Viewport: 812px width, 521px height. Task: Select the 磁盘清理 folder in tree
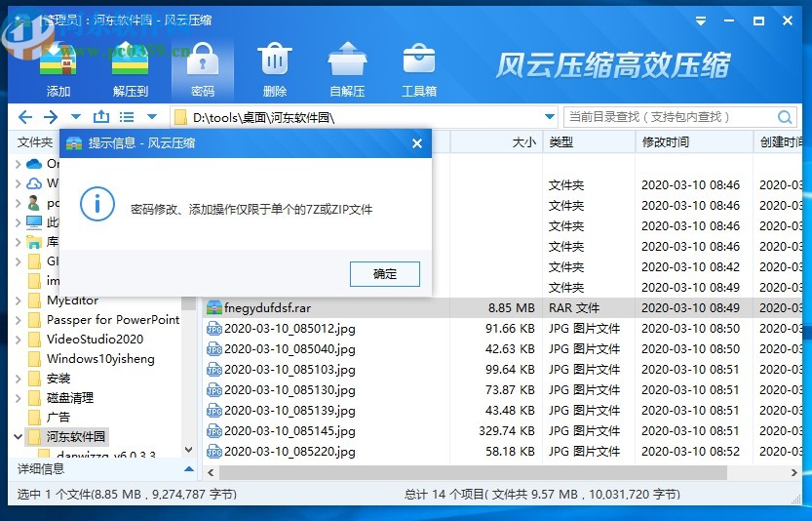coord(70,398)
